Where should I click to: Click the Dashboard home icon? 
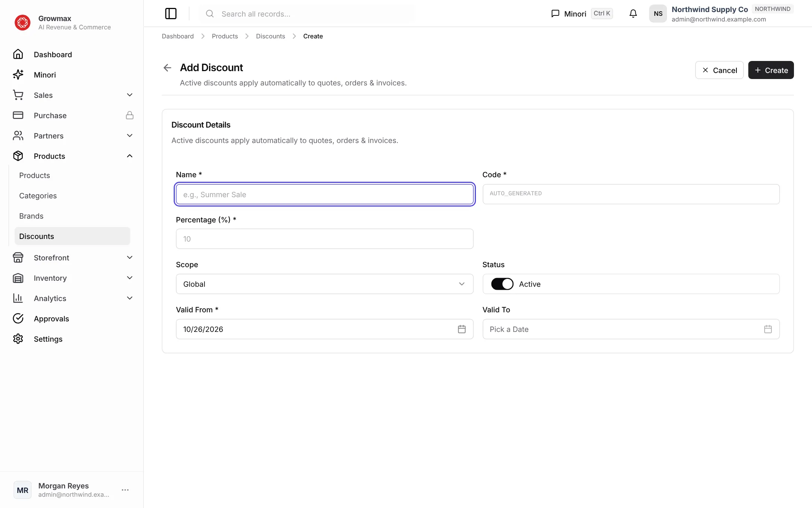point(18,54)
